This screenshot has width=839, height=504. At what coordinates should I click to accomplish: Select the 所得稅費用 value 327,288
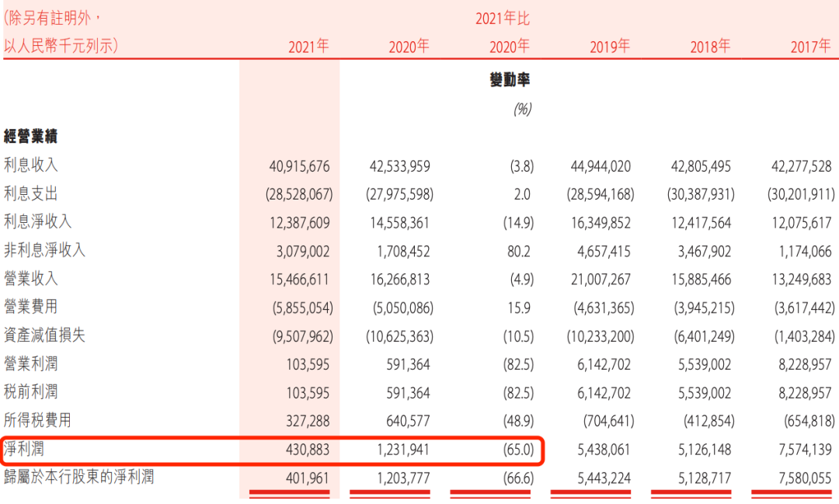[x=308, y=419]
